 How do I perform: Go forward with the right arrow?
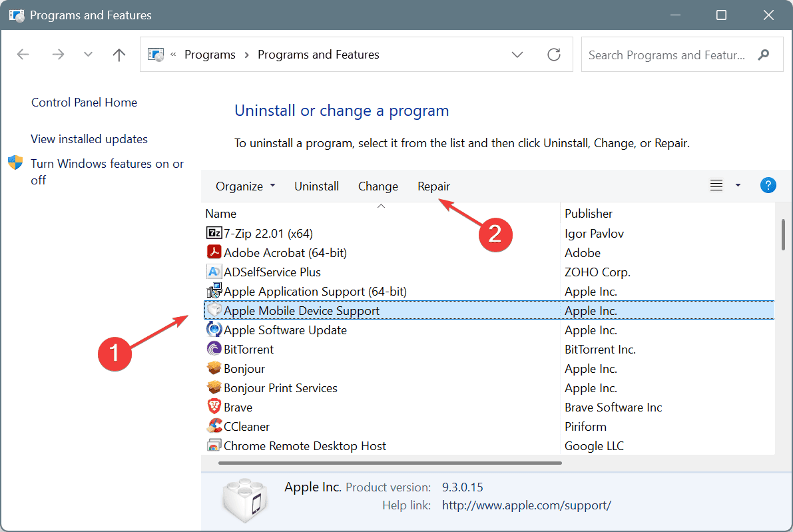pos(58,55)
